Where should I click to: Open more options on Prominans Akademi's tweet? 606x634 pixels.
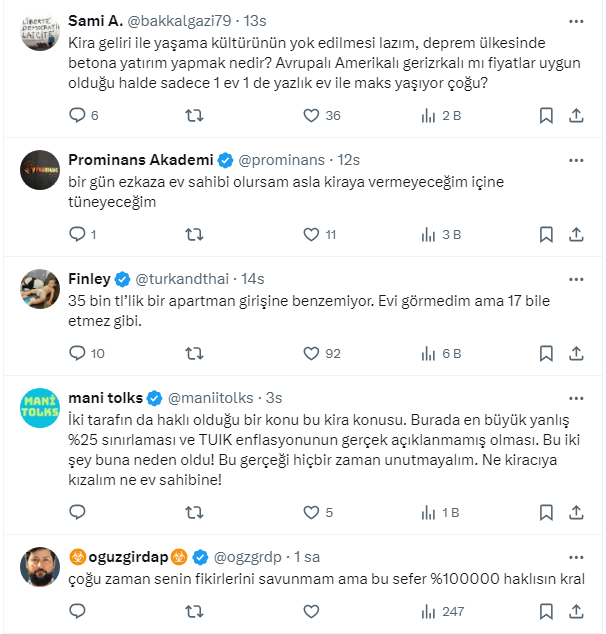coord(576,159)
